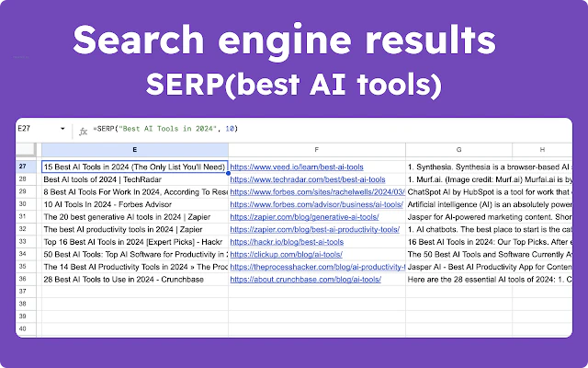588x368 pixels.
Task: Click cell 'The 20 best generative AI tools'
Action: 135,217
